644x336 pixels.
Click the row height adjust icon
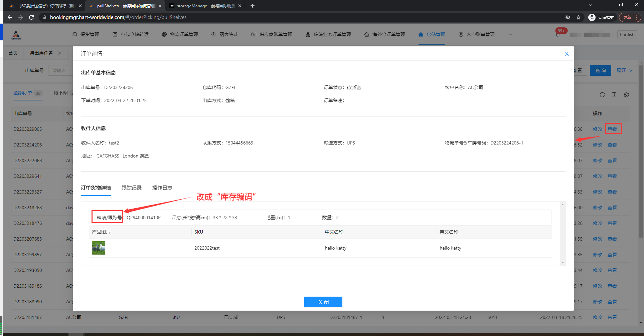tap(614, 95)
